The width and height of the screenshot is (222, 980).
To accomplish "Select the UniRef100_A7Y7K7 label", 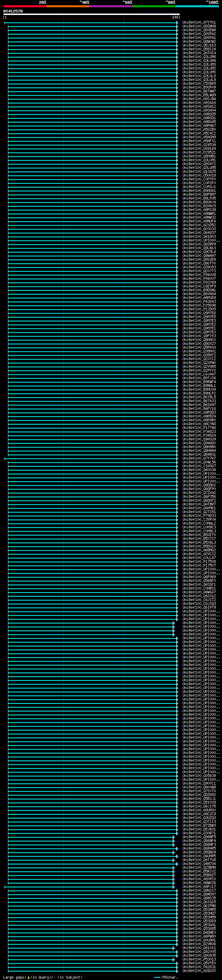I will [x=199, y=459].
